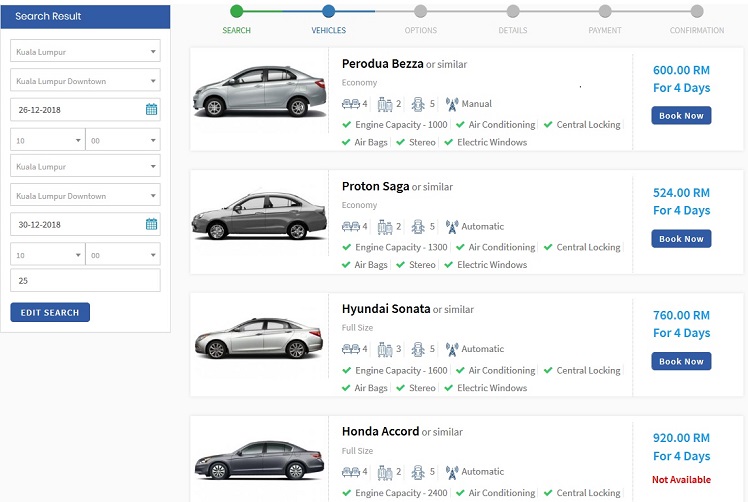Book the Proton Saga now

coord(681,239)
